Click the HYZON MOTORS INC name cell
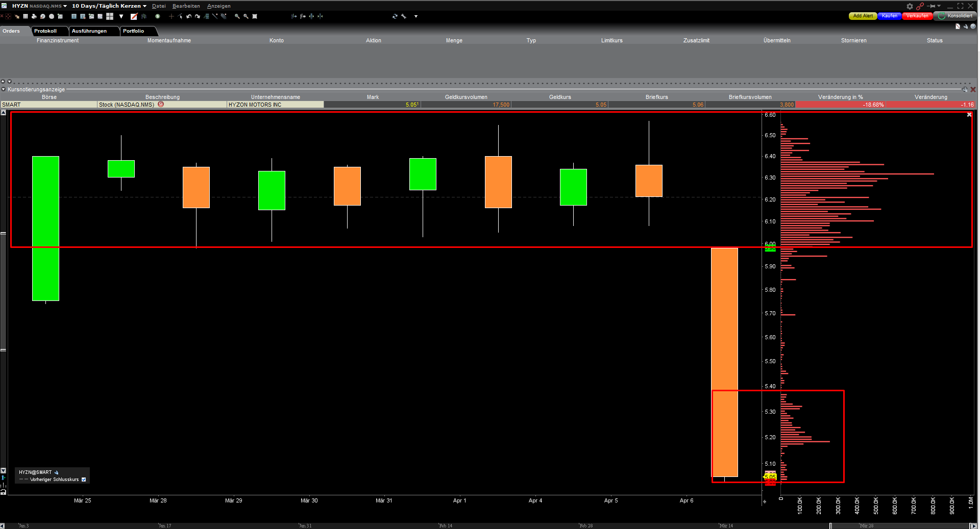The image size is (980, 529). pos(275,105)
